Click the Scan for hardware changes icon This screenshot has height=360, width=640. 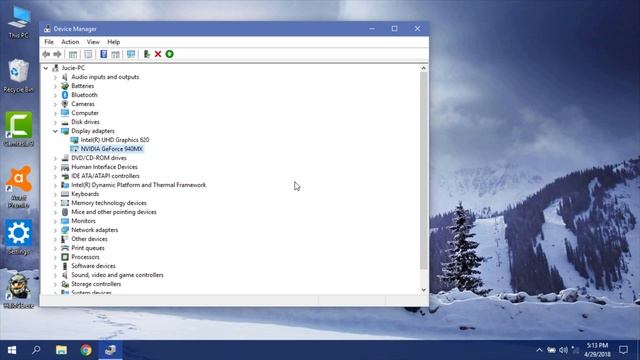131,54
